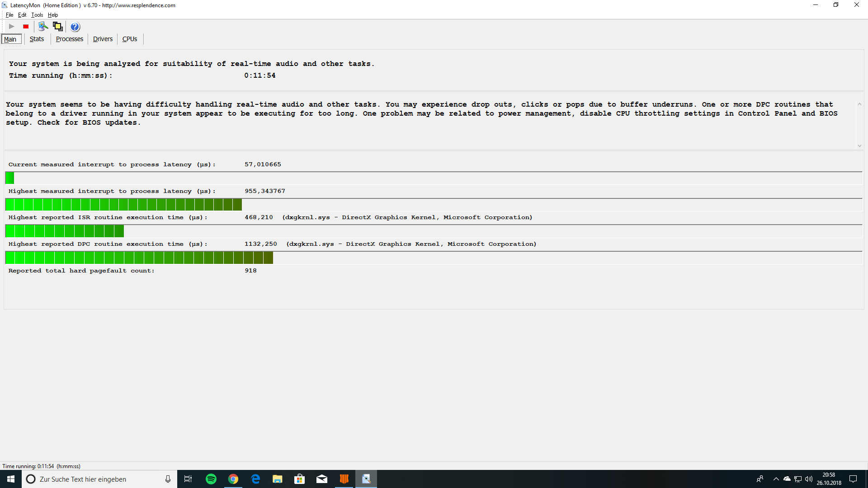The height and width of the screenshot is (488, 868).
Task: Show the Drivers tab
Action: pos(103,39)
